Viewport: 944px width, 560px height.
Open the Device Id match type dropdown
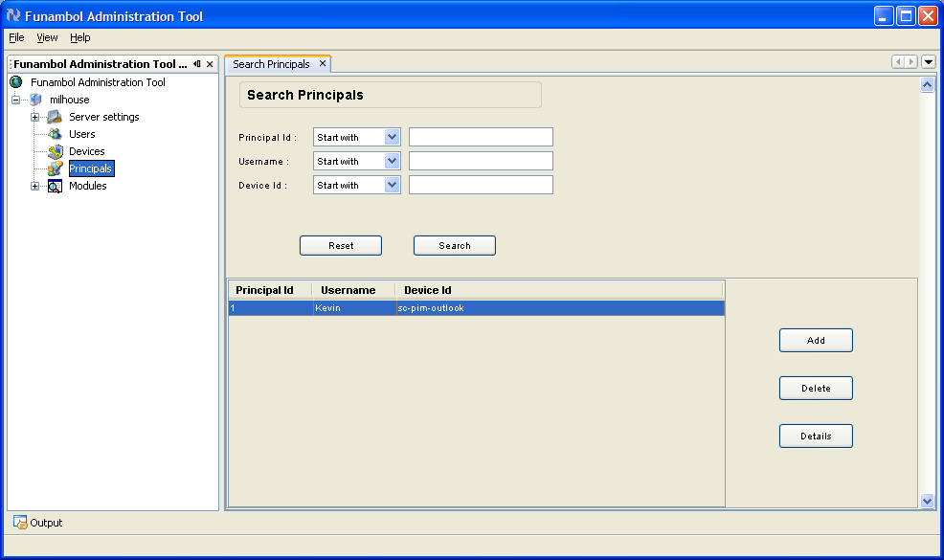(x=392, y=185)
